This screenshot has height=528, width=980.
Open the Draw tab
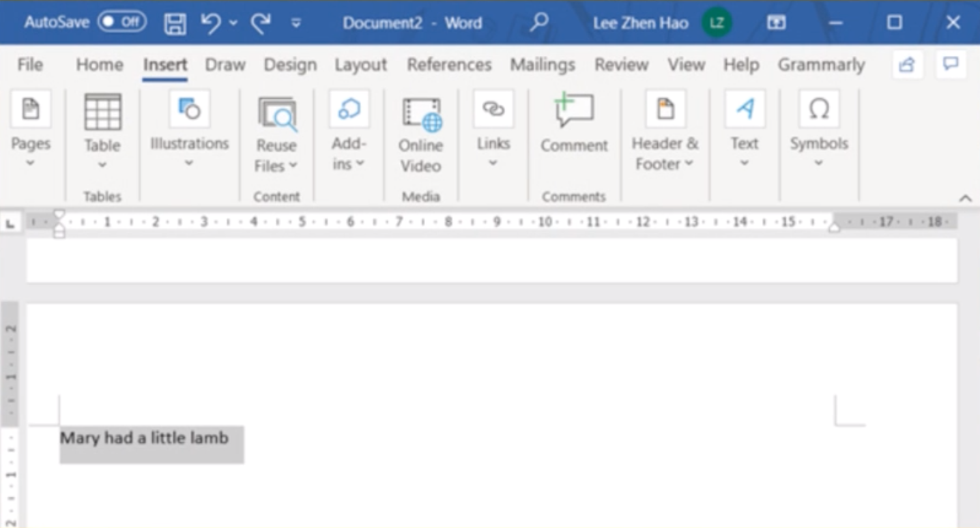coord(225,65)
